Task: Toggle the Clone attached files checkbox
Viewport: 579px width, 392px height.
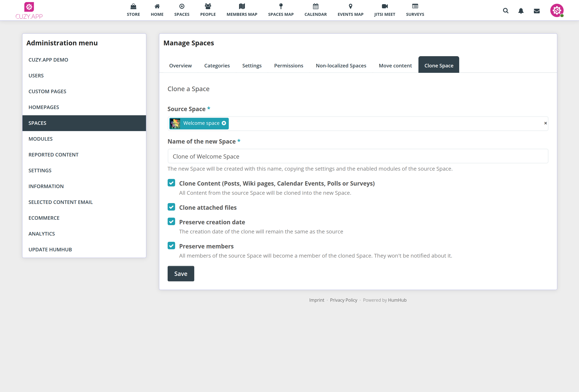Action: coord(171,207)
